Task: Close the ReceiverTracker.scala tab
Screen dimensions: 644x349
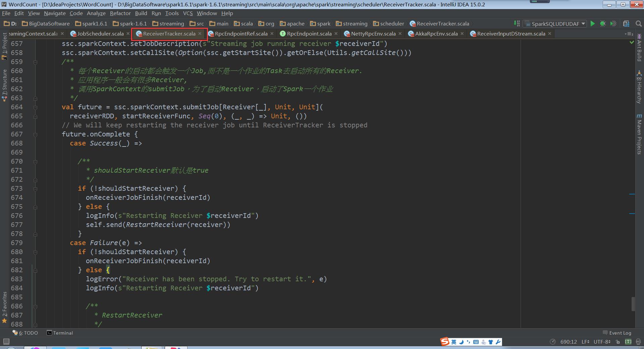Action: coord(200,34)
